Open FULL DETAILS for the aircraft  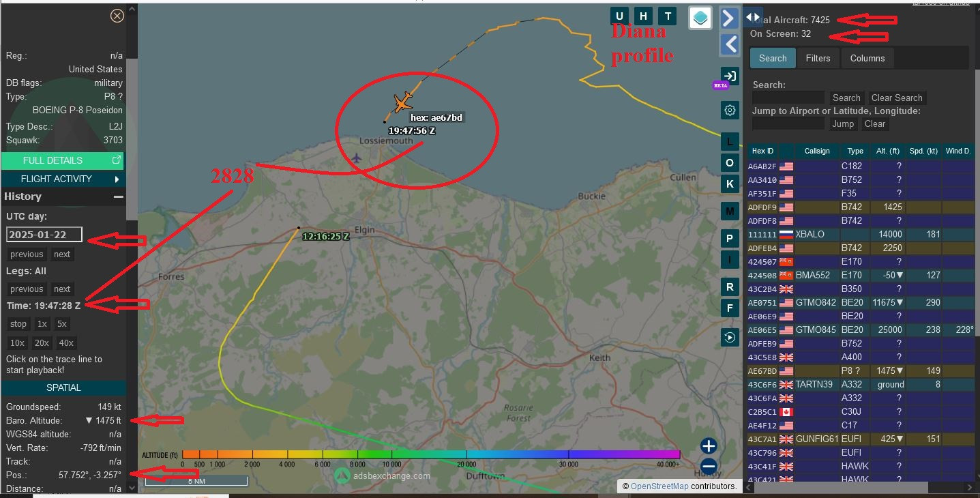tap(63, 160)
